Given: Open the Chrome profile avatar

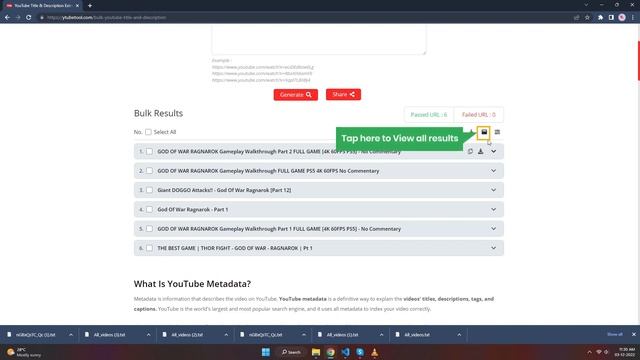Looking at the screenshot, I should click(x=622, y=18).
